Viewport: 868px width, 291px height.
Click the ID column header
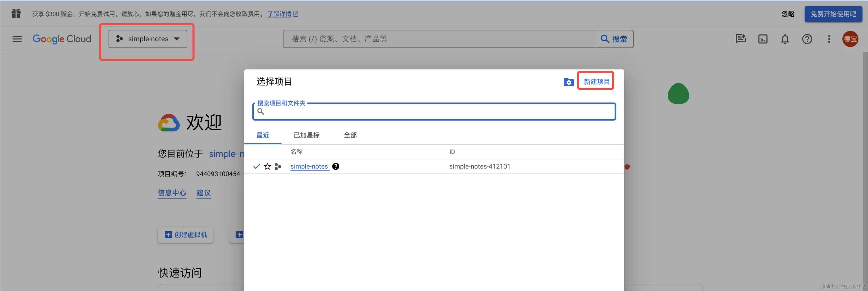tap(452, 152)
